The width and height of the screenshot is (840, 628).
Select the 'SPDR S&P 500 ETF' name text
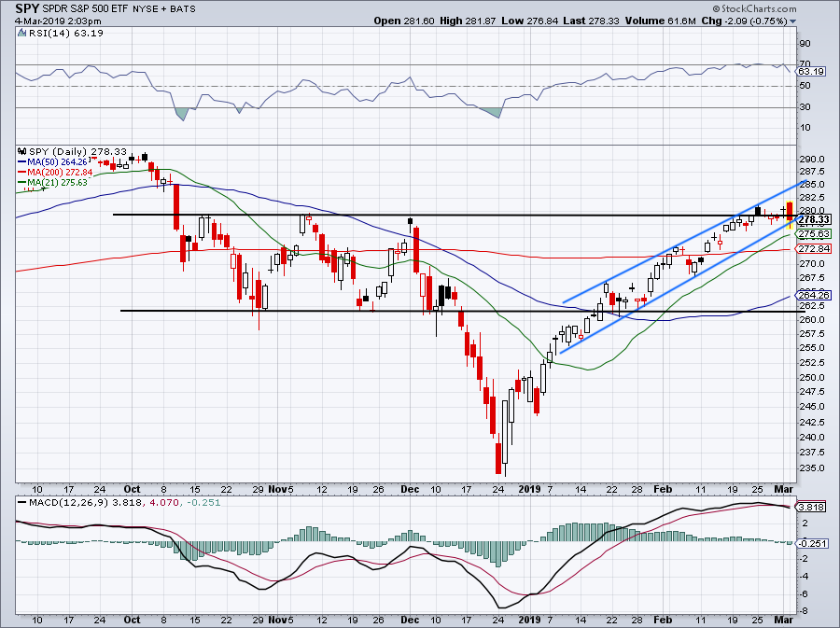coord(85,9)
